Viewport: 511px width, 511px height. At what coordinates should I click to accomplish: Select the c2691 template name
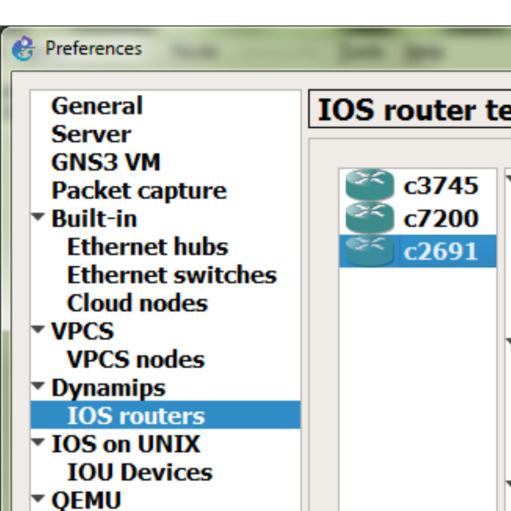[440, 251]
